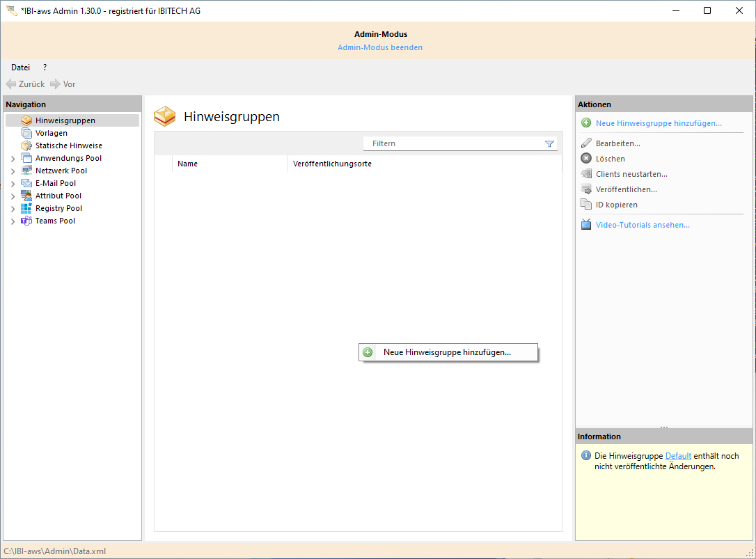Expand the E-Mail Pool tree node
The width and height of the screenshot is (756, 559).
[13, 184]
